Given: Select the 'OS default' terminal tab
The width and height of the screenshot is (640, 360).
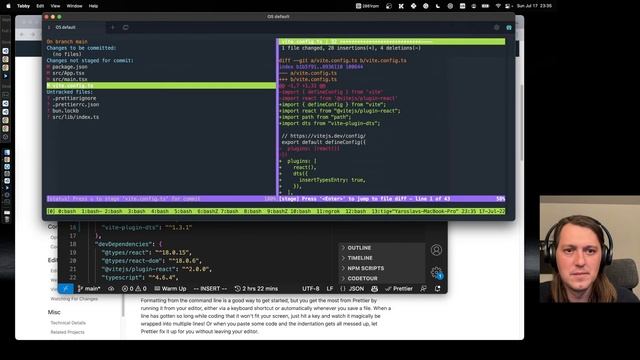Looking at the screenshot, I should [73, 27].
